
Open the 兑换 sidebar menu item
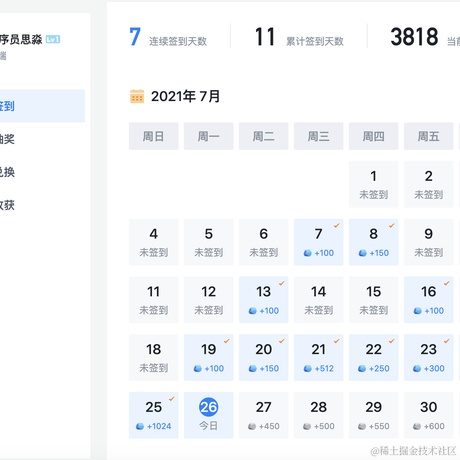point(7,172)
